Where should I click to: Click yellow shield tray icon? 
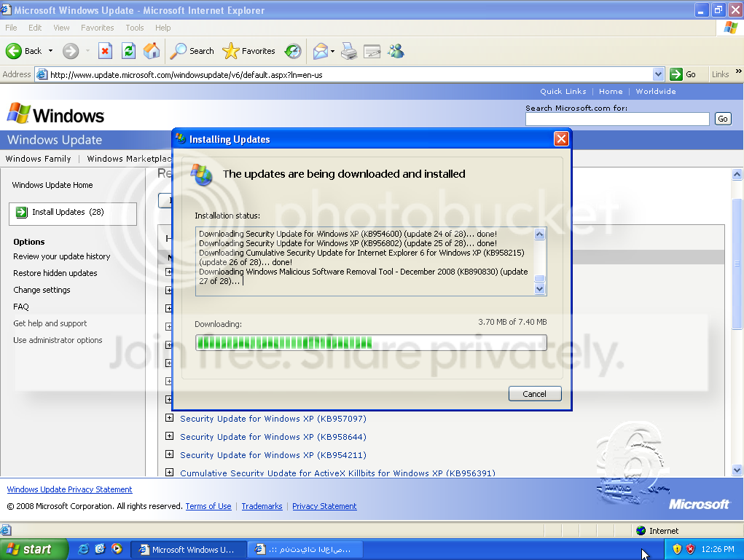click(x=677, y=549)
